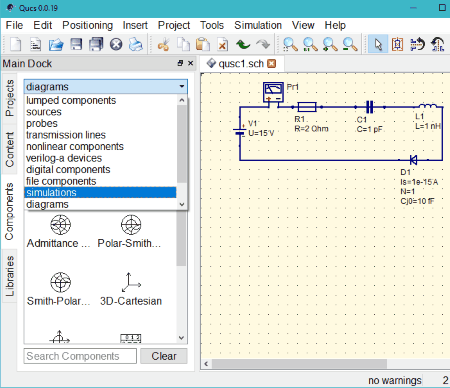Screen dimensions: 450x388
Task: Copy selection toolbar icon
Action: click(x=183, y=44)
